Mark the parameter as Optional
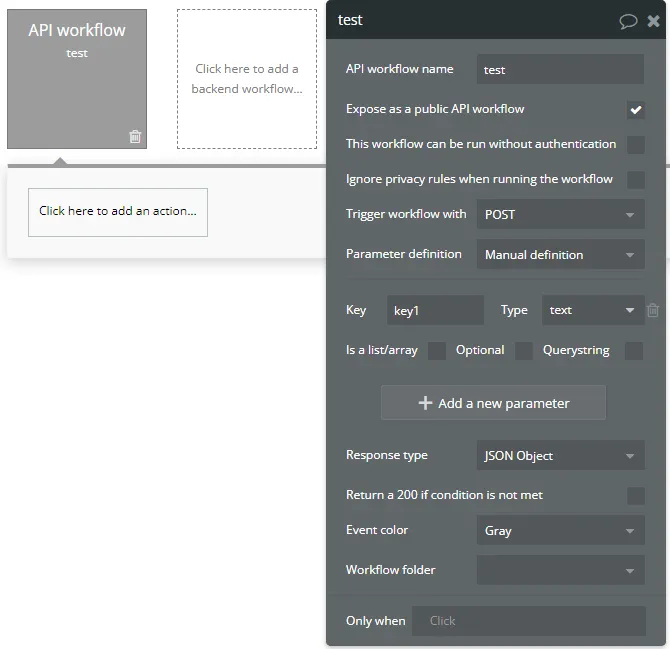 click(523, 351)
